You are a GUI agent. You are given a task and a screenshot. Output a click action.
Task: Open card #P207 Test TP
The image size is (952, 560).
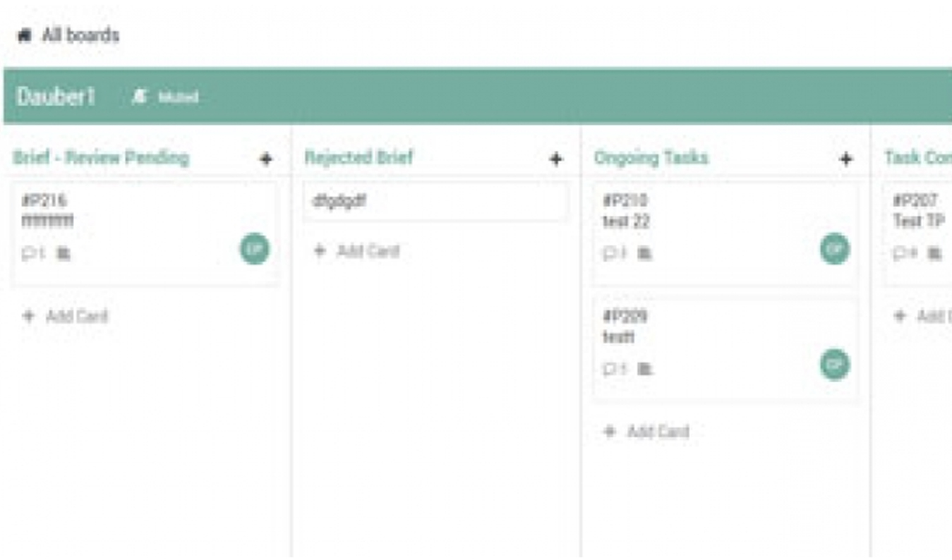[x=918, y=233]
